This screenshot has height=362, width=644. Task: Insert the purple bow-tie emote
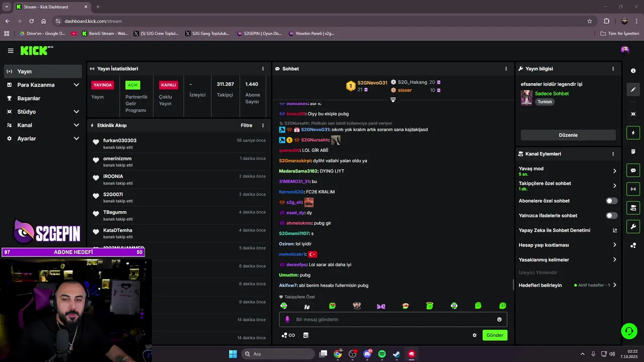pyautogui.click(x=381, y=306)
